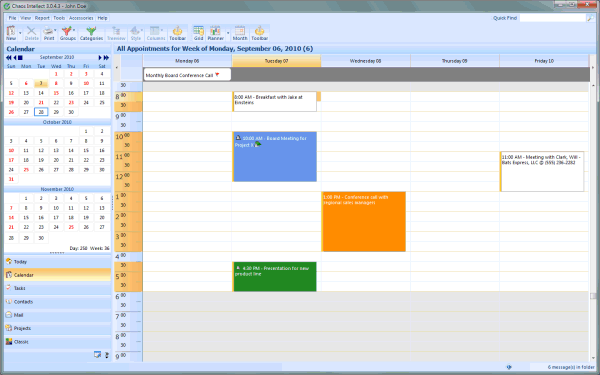Click the square today marker in mini calendar
The width and height of the screenshot is (600, 375).
pos(20,57)
